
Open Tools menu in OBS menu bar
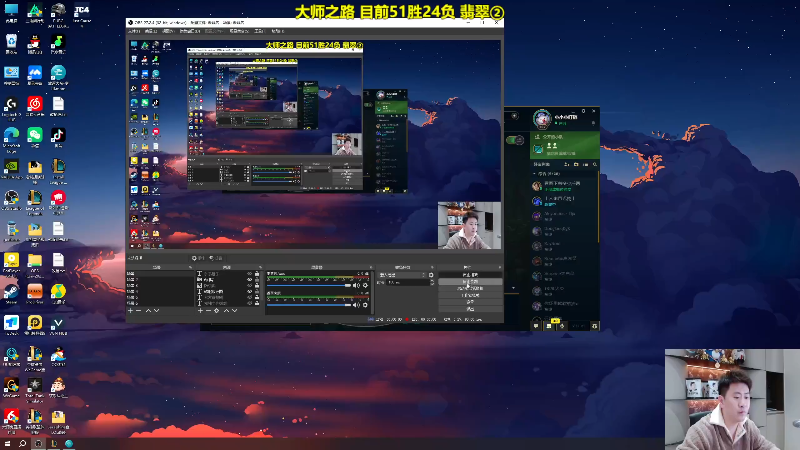tap(259, 31)
